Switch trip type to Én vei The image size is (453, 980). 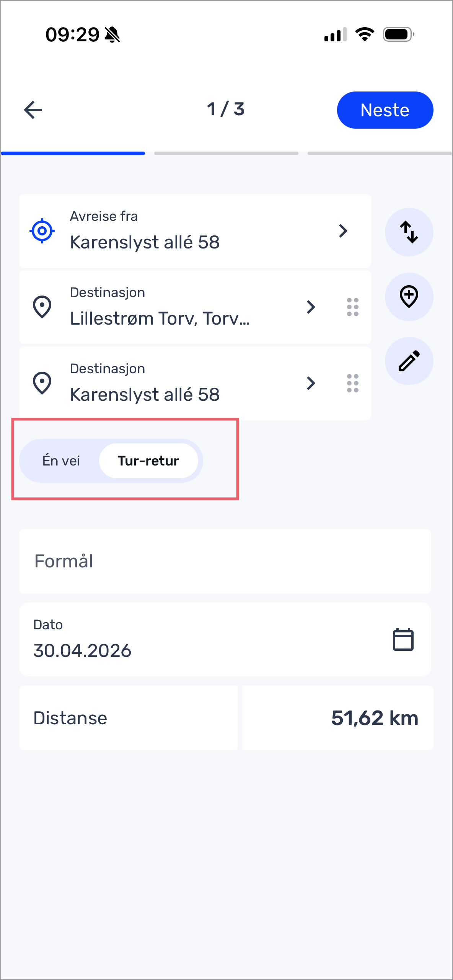click(61, 461)
